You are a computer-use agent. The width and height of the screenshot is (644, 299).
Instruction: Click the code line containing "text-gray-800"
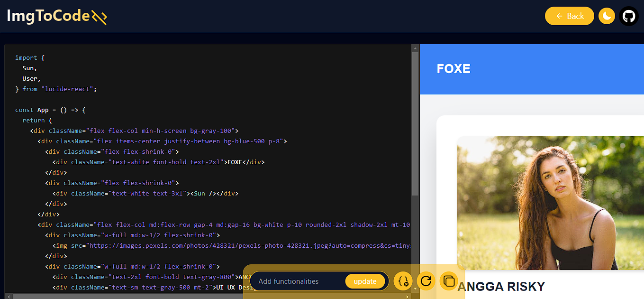point(152,277)
